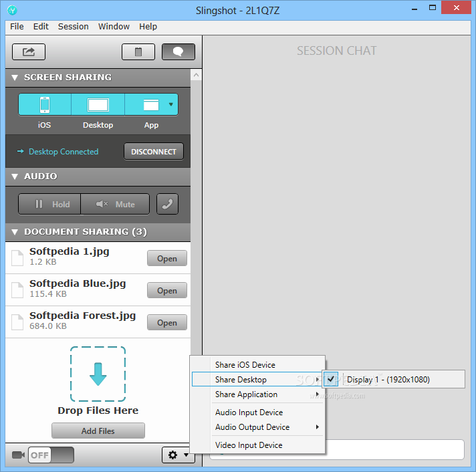Click the video camera icon
Image resolution: width=476 pixels, height=472 pixels.
point(18,455)
